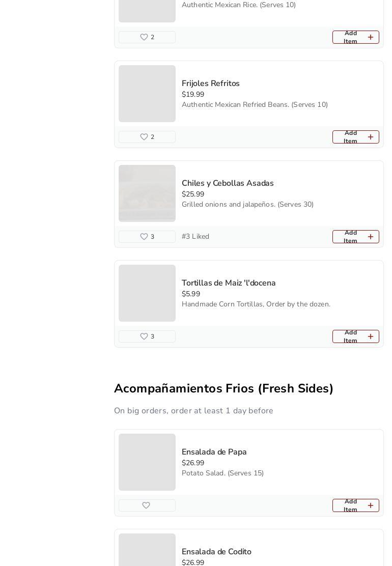
Task: Heart the Ensalada de Papa item
Action: click(146, 505)
